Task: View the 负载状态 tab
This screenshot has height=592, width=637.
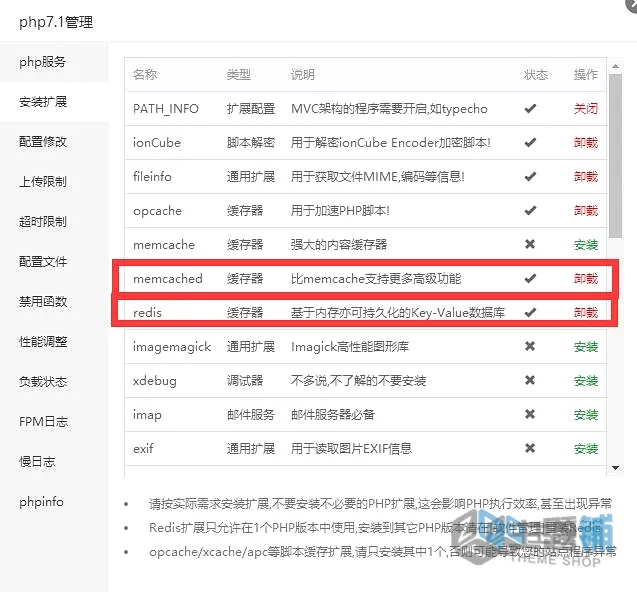Action: tap(54, 382)
